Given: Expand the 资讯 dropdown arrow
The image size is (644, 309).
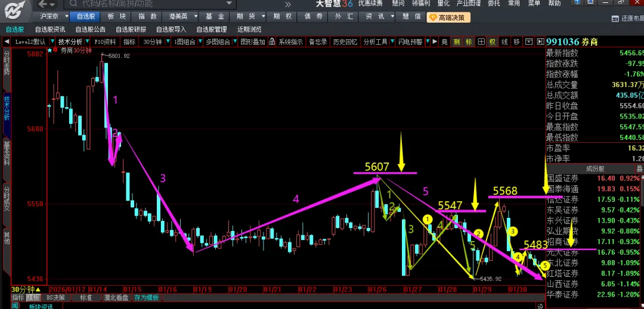Looking at the screenshot, I should pyautogui.click(x=392, y=17).
